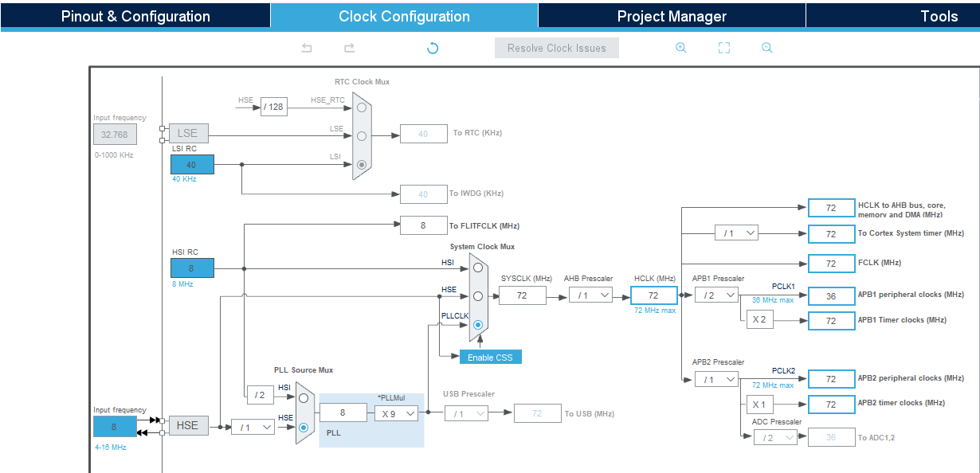Click the PLL input value 8 field
Screen dimensions: 980x473
343,412
